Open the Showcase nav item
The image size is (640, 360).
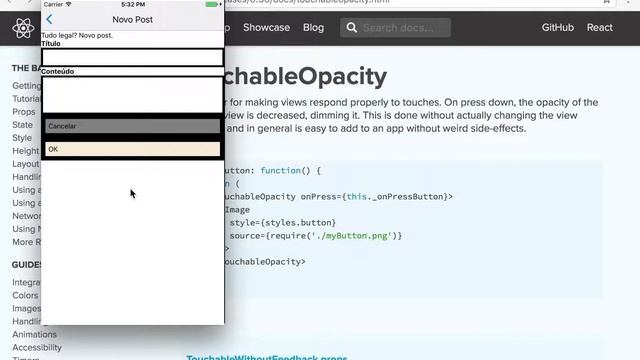pos(267,28)
